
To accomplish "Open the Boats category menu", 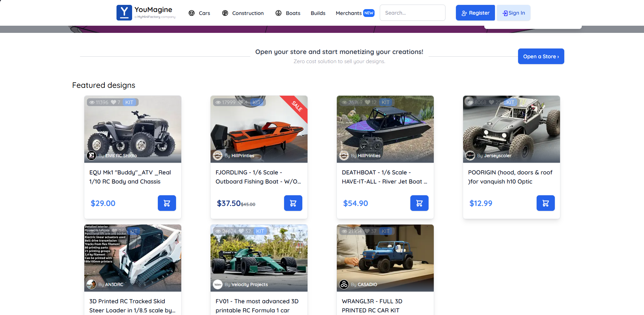I will point(288,13).
